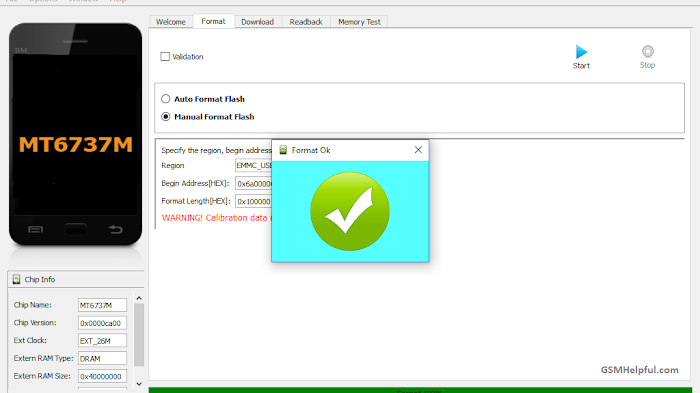The height and width of the screenshot is (393, 700).
Task: Click the Extern RAM Type field
Action: (x=102, y=359)
